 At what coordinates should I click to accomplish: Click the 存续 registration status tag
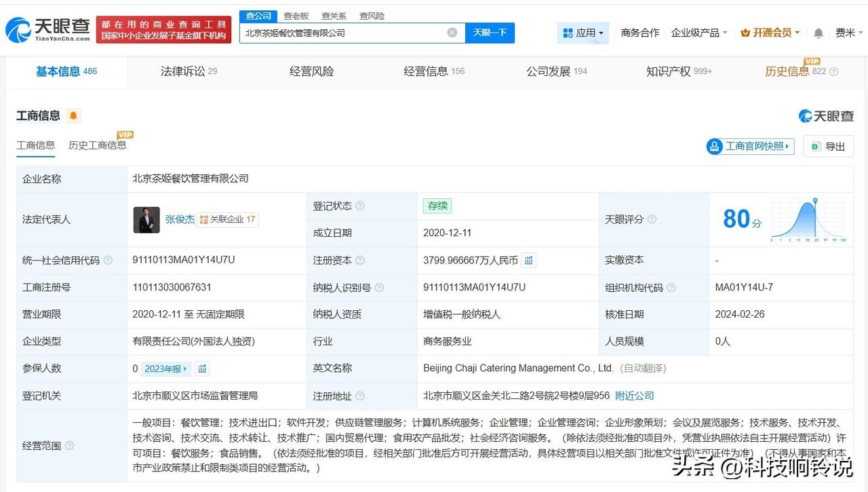(x=437, y=206)
